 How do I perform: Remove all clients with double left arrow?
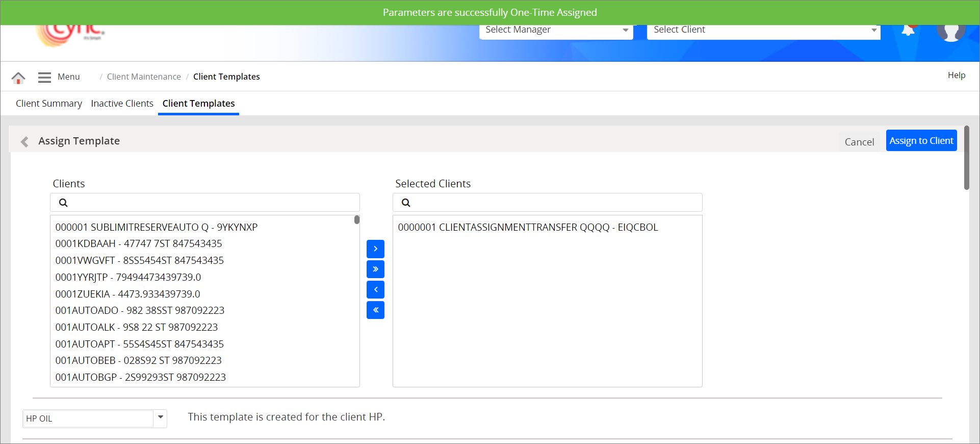[375, 310]
